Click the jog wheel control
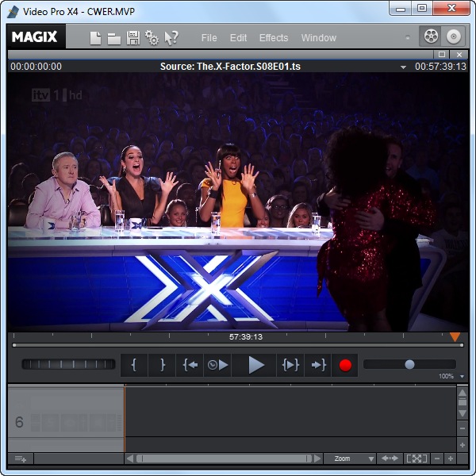The image size is (476, 476). click(68, 364)
